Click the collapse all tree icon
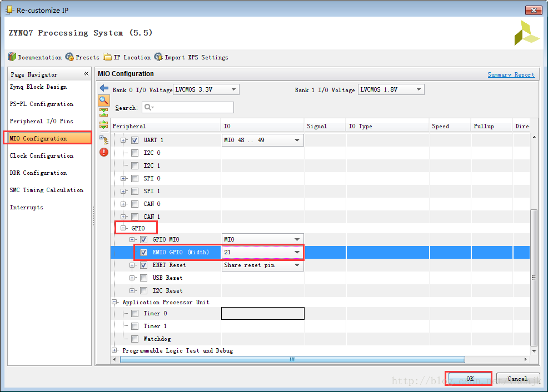 pos(104,112)
